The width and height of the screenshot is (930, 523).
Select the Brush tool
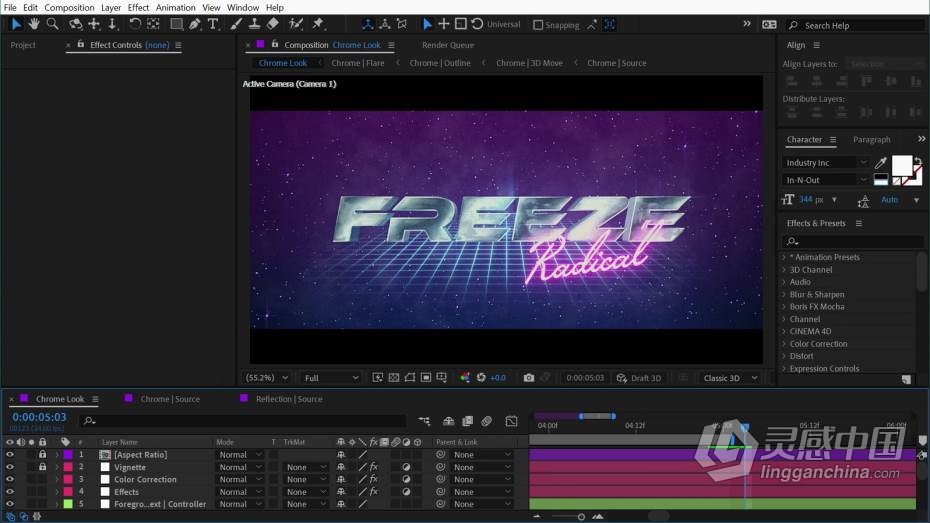(236, 24)
